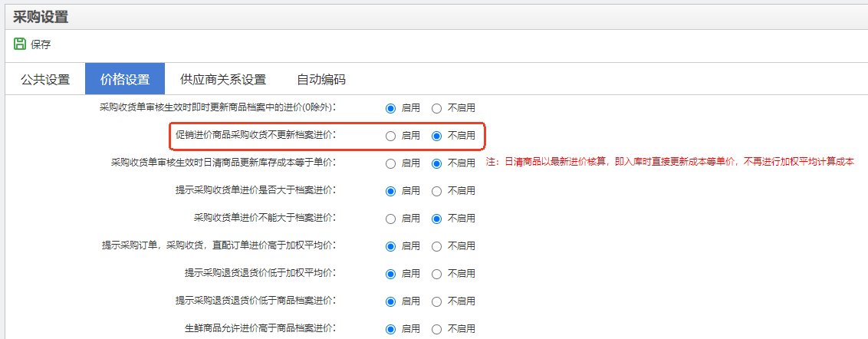The width and height of the screenshot is (868, 339).
Task: Switch to the 公共设置 tab
Action: point(45,80)
